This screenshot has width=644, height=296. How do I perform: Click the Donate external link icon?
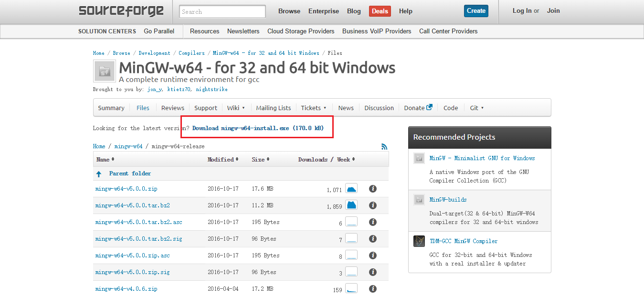[x=429, y=107]
